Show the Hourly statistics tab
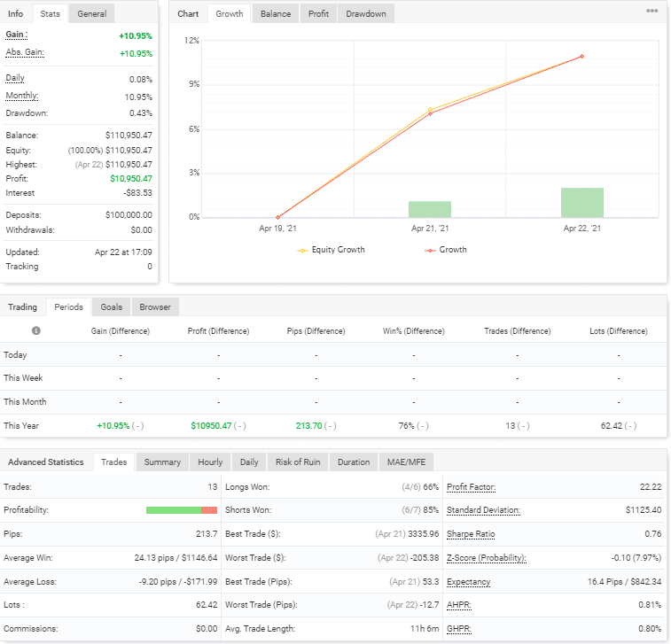Image resolution: width=671 pixels, height=644 pixels. tap(210, 462)
